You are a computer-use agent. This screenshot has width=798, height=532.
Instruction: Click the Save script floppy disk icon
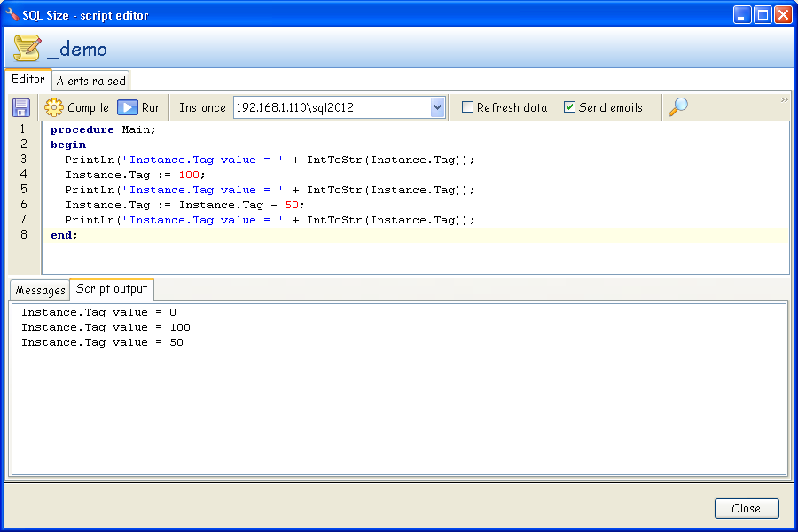click(x=21, y=106)
